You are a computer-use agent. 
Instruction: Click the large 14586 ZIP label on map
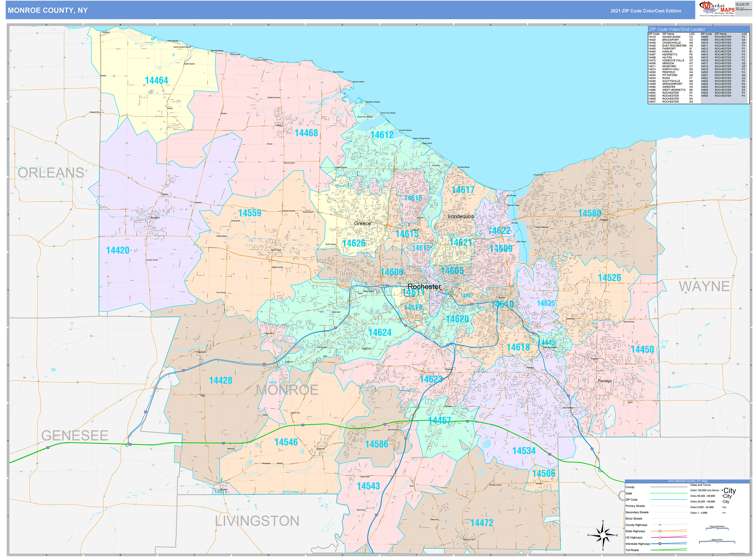pyautogui.click(x=377, y=444)
